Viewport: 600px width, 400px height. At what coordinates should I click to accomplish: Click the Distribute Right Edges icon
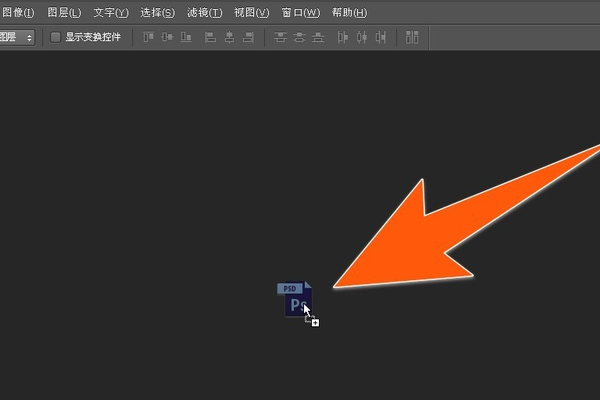point(381,37)
